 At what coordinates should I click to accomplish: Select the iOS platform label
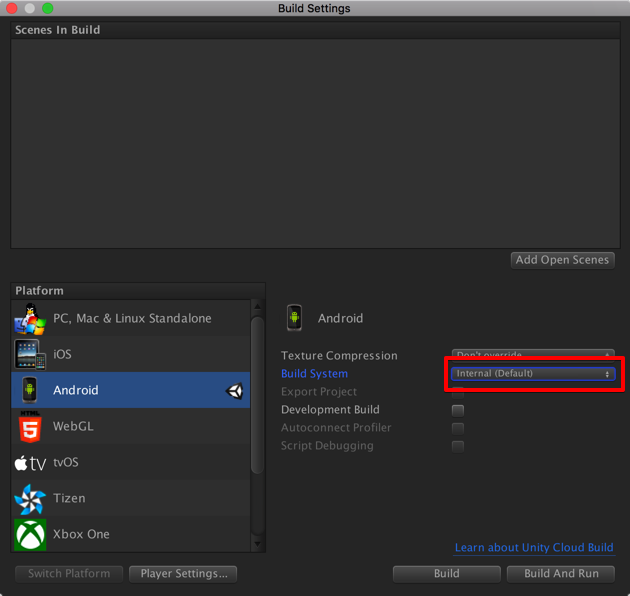62,354
